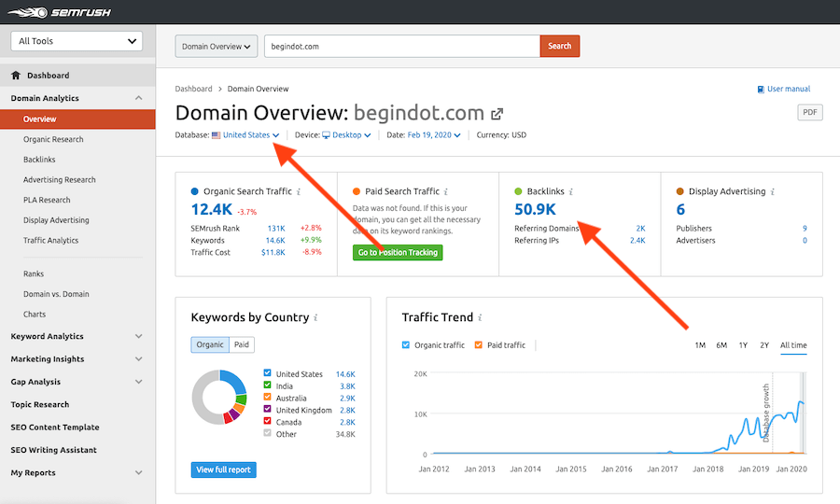Image resolution: width=840 pixels, height=504 pixels.
Task: Uncheck United Kingdom in keyword legend
Action: pos(267,409)
